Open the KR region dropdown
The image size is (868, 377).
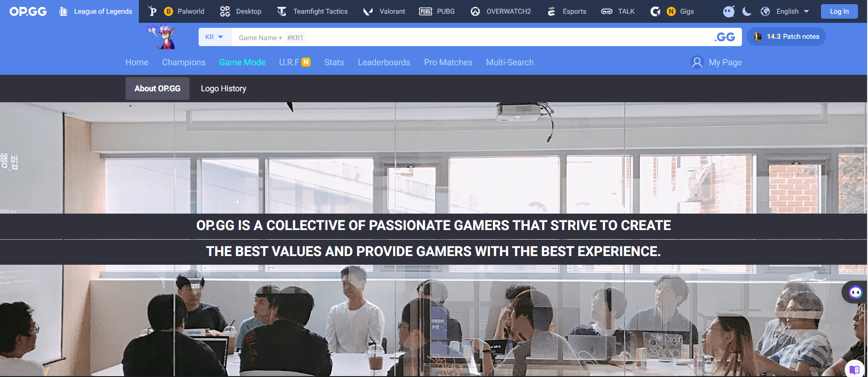(x=215, y=37)
